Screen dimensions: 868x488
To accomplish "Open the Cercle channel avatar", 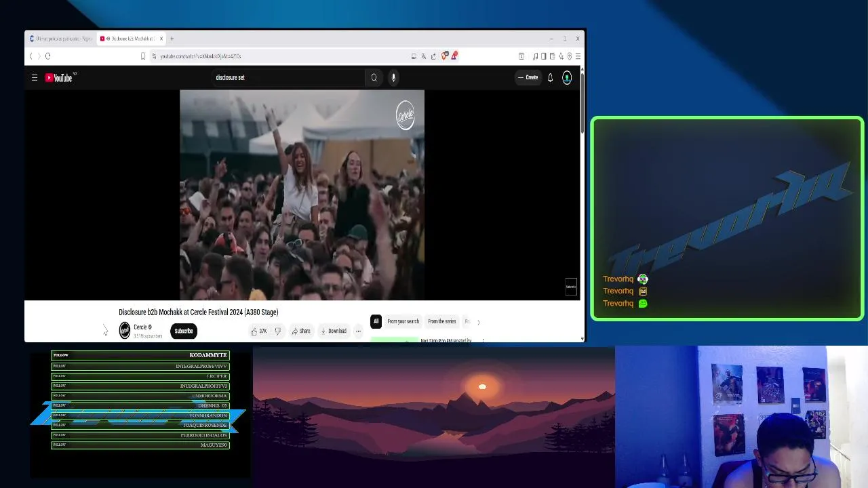I will 125,331.
